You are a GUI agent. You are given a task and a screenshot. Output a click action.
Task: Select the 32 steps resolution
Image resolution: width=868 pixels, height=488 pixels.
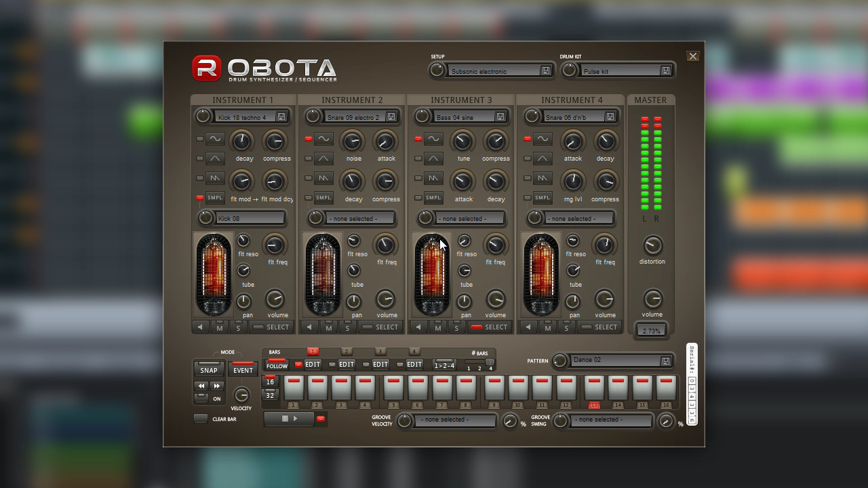(x=270, y=394)
